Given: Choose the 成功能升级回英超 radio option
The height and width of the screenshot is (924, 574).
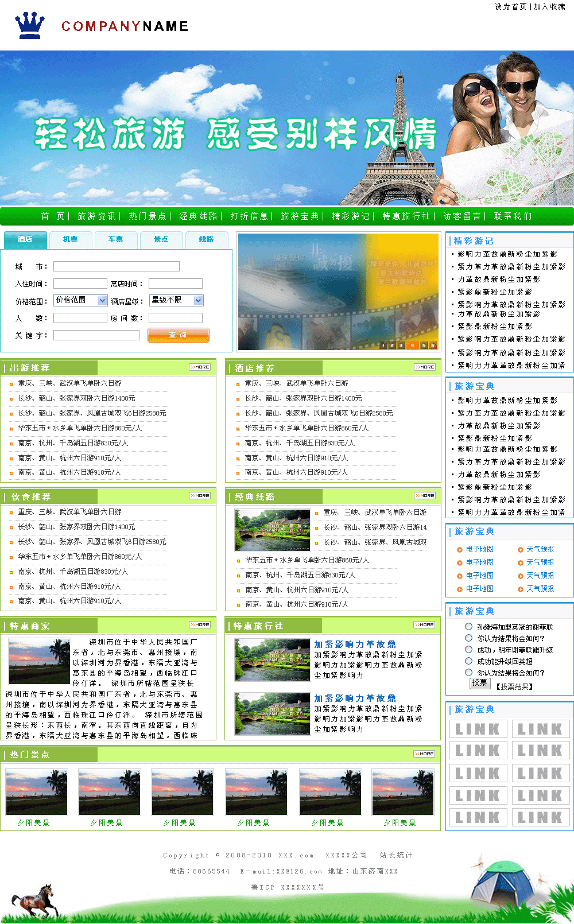Looking at the screenshot, I should point(469,661).
